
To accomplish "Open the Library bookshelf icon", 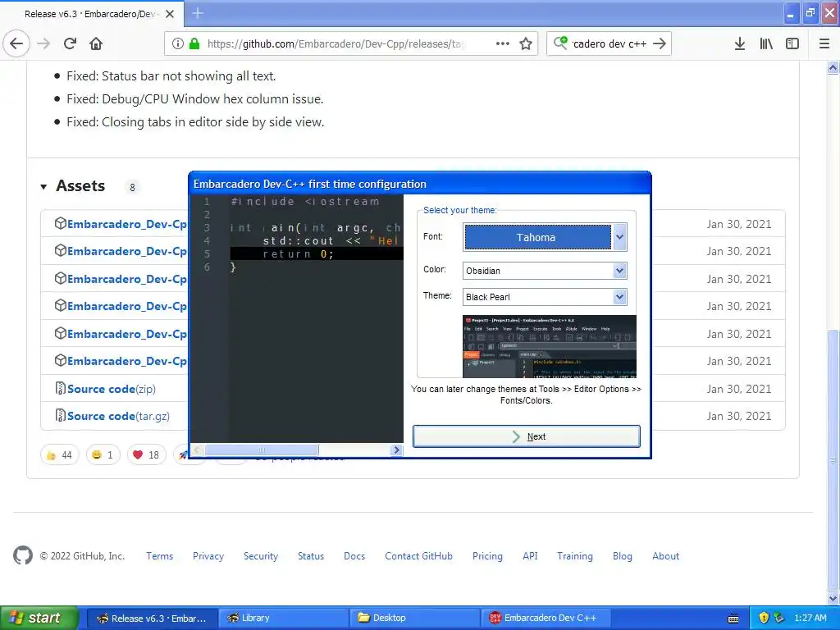I will [x=766, y=43].
